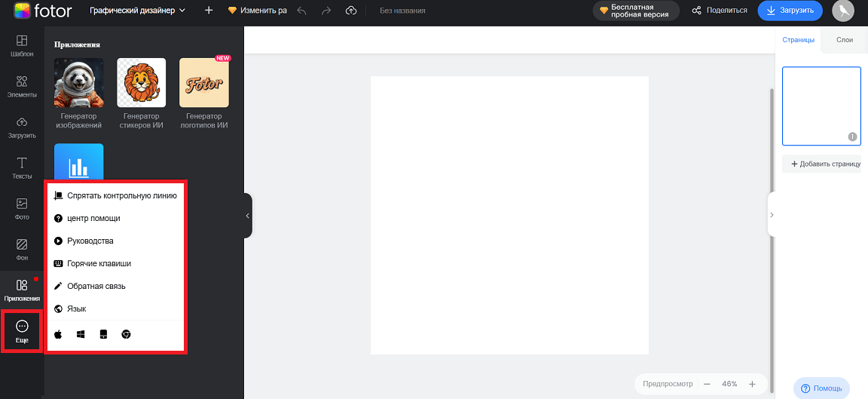This screenshot has height=399, width=868.
Task: Zoom out with the minus icon
Action: pos(707,383)
